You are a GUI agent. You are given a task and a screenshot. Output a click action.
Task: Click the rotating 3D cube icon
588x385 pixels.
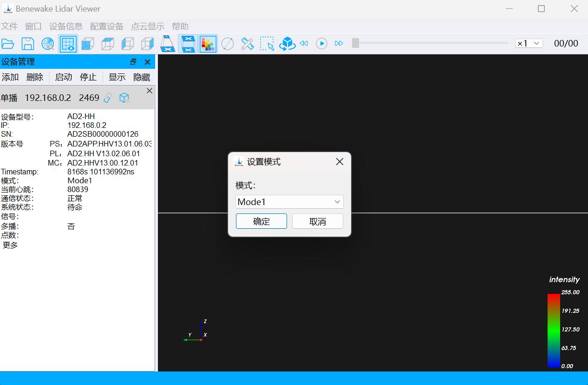[287, 44]
